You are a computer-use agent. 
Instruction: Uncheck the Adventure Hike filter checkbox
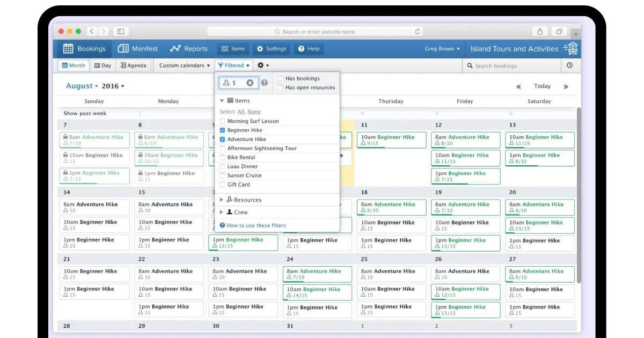(x=222, y=139)
